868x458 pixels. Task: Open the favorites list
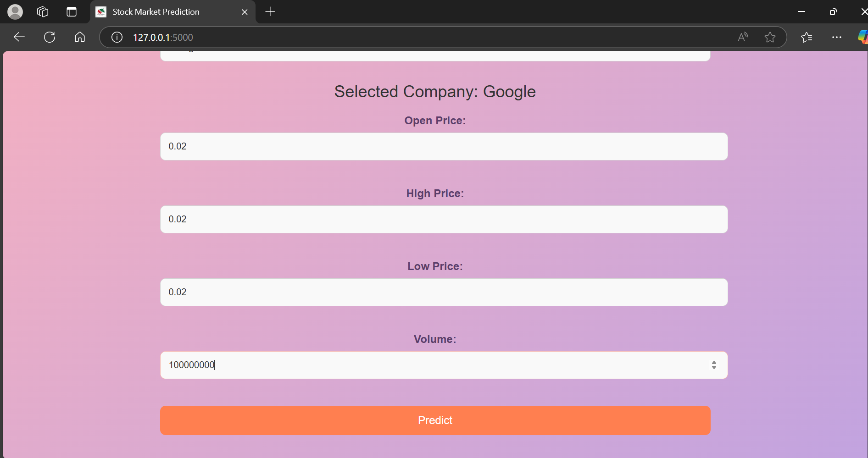(807, 37)
